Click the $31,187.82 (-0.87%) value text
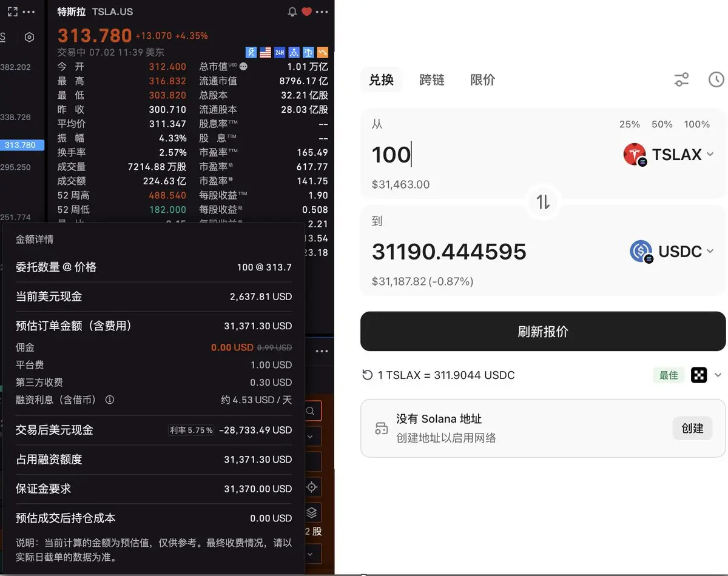 [x=422, y=281]
